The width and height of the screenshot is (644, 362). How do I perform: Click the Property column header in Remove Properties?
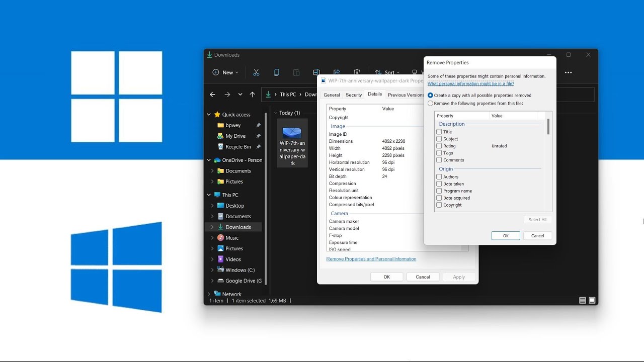point(462,116)
